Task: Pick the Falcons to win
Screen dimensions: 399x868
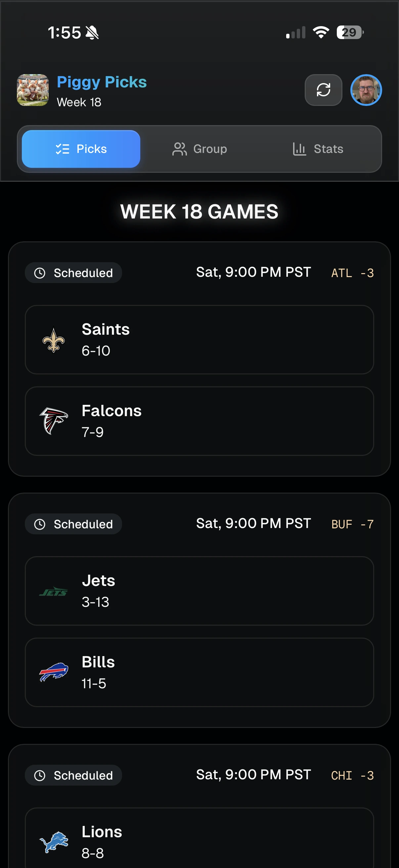Action: 199,421
